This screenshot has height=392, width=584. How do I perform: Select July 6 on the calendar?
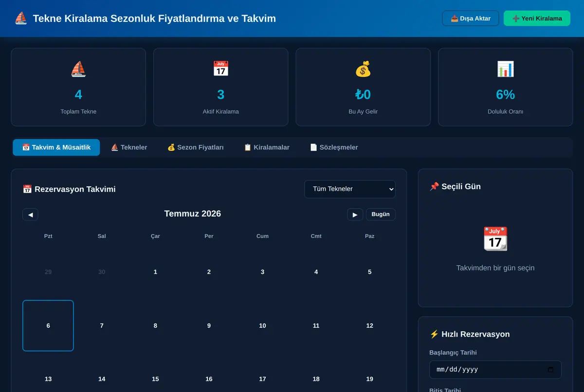click(48, 325)
